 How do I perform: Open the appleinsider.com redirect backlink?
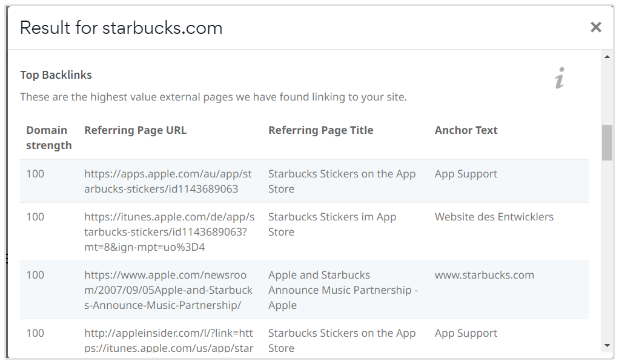tap(167, 340)
